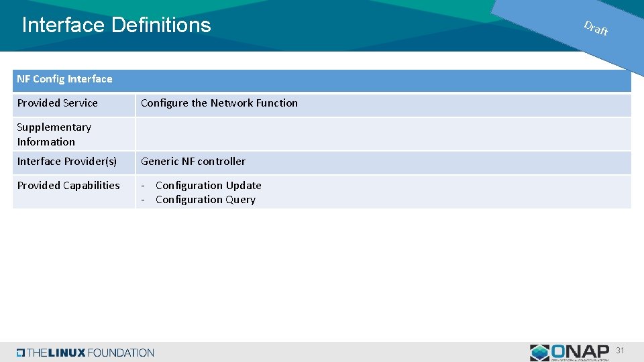Click the ONAP logo

tap(570, 353)
